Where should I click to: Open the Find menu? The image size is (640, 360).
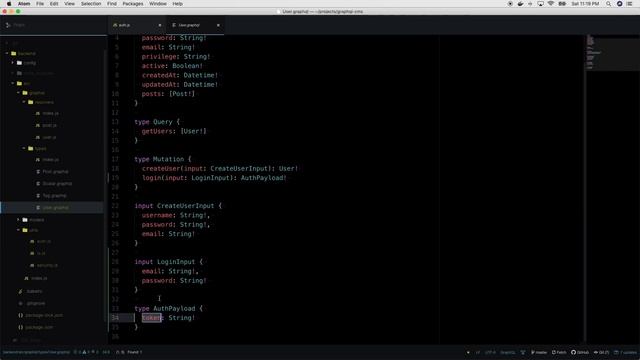pos(112,4)
